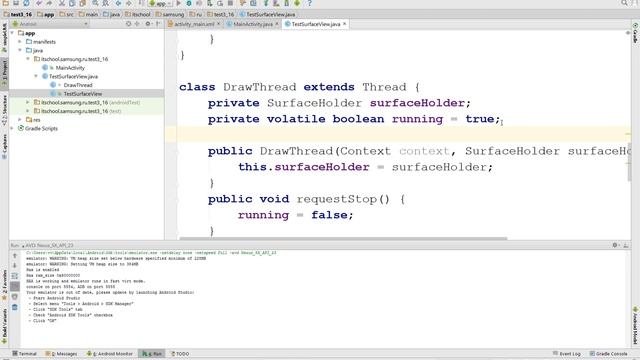Toggle the Gradle tool window on right edge
The image size is (640, 360).
(x=636, y=33)
